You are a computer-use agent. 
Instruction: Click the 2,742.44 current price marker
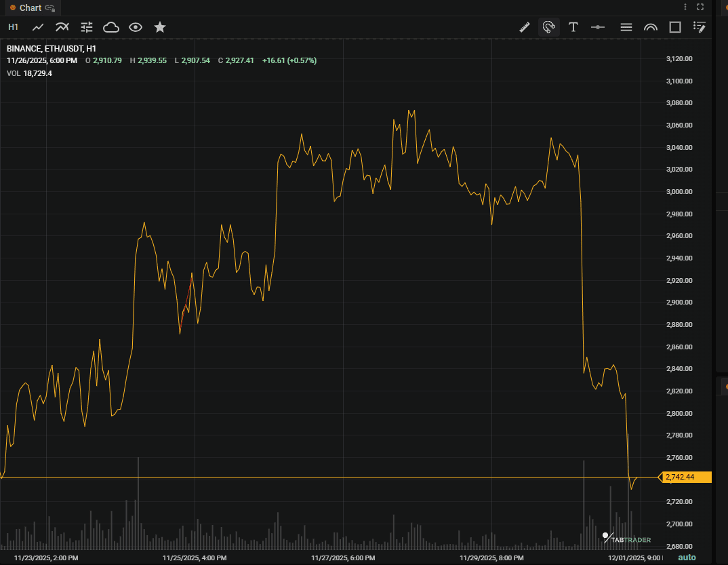tap(685, 478)
